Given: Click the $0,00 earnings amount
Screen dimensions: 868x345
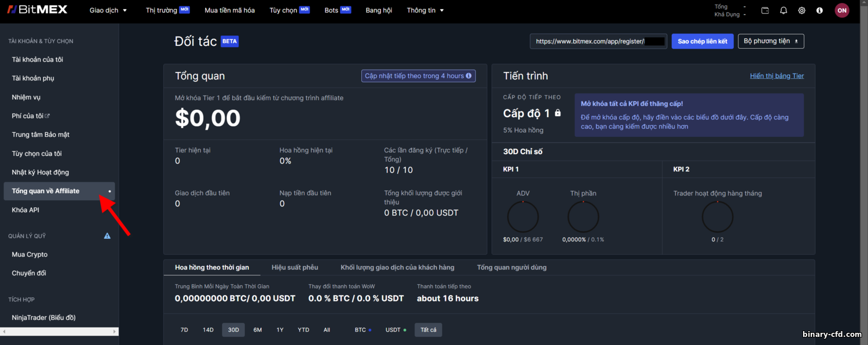Looking at the screenshot, I should (x=208, y=118).
